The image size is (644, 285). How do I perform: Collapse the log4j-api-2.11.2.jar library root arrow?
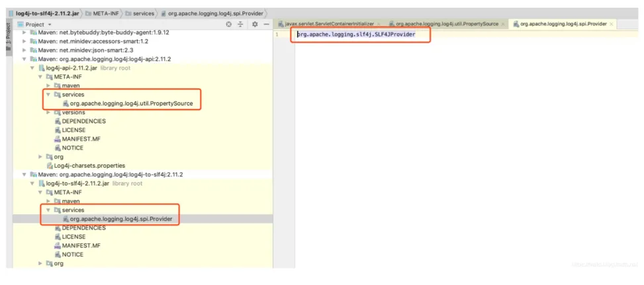(32, 68)
